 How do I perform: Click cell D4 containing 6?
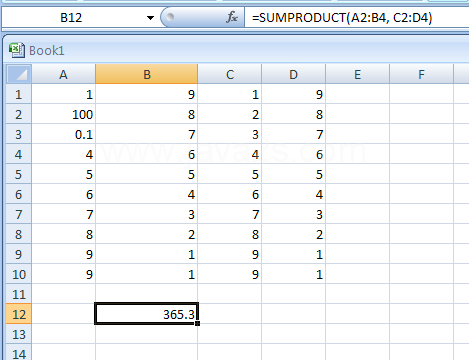pyautogui.click(x=293, y=154)
